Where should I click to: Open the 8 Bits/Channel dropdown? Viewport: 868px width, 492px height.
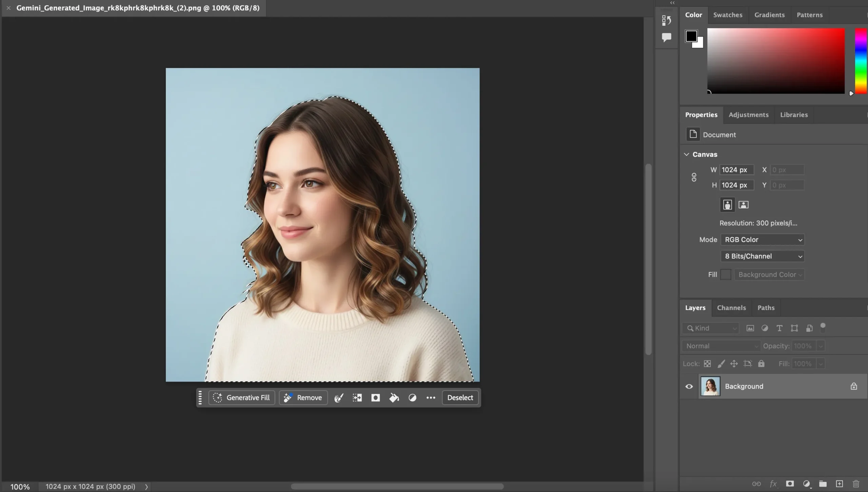click(762, 256)
